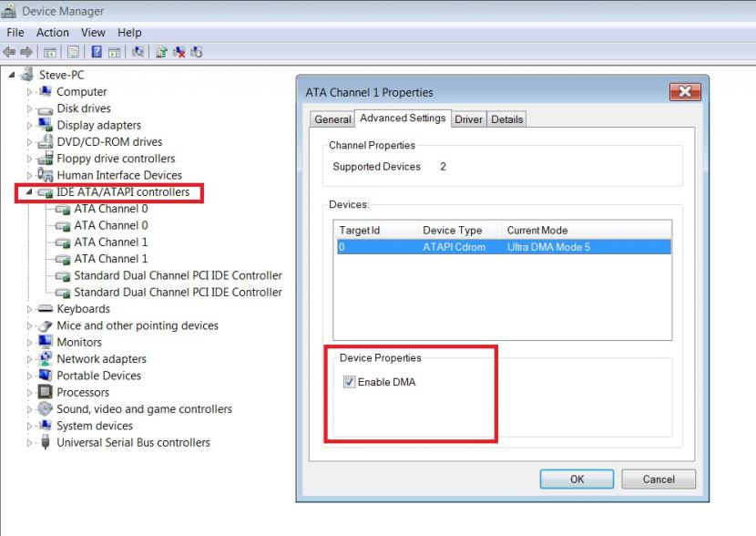The width and height of the screenshot is (756, 536).
Task: Uncheck the Enable DMA checkbox
Action: click(349, 382)
